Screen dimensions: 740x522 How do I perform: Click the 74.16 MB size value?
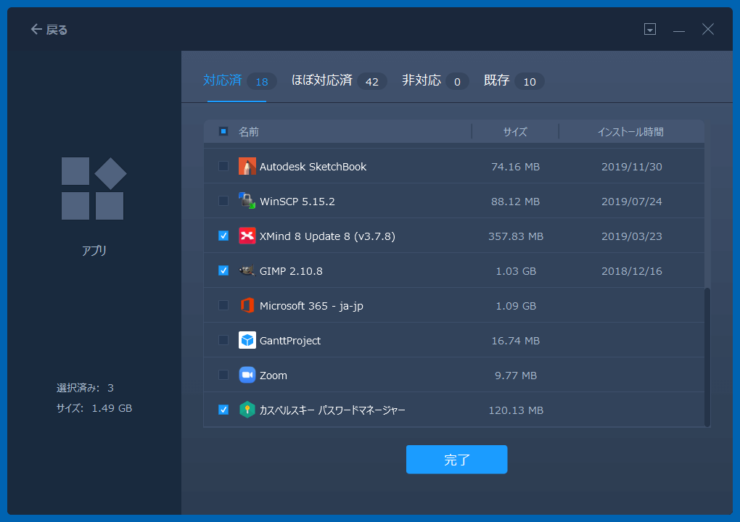click(515, 167)
